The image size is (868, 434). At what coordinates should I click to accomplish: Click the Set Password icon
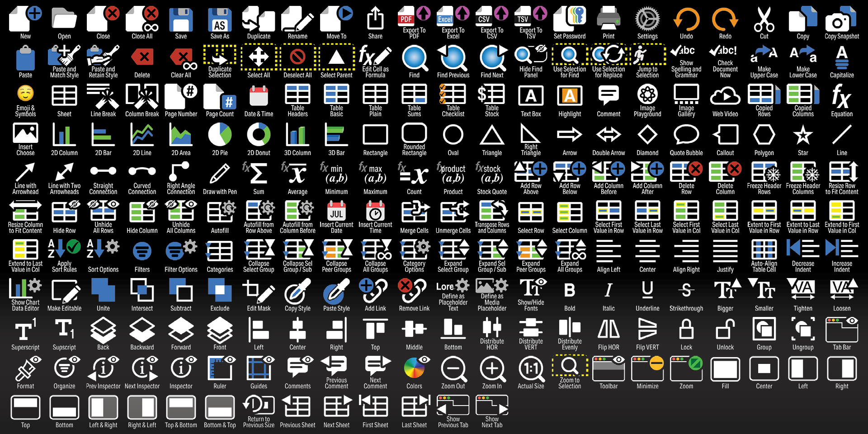(570, 18)
